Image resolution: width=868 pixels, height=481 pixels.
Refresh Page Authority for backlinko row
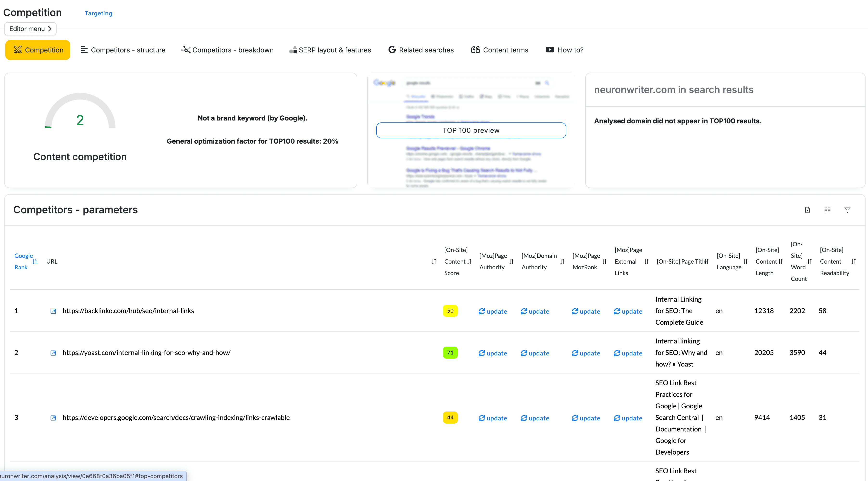click(493, 311)
